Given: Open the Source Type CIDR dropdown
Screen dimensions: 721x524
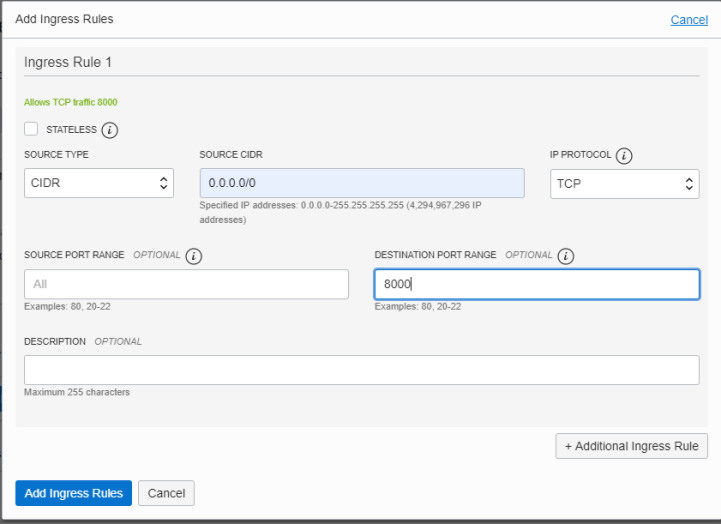Looking at the screenshot, I should point(98,183).
